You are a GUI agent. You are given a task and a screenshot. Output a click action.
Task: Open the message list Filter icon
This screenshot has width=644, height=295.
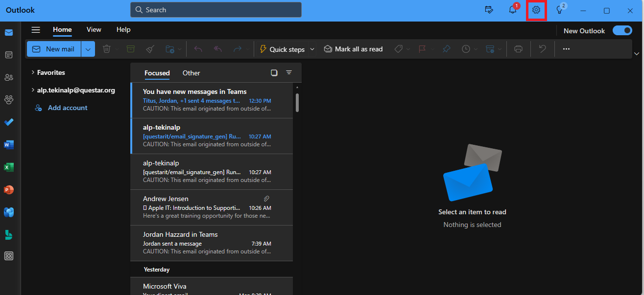pyautogui.click(x=289, y=72)
